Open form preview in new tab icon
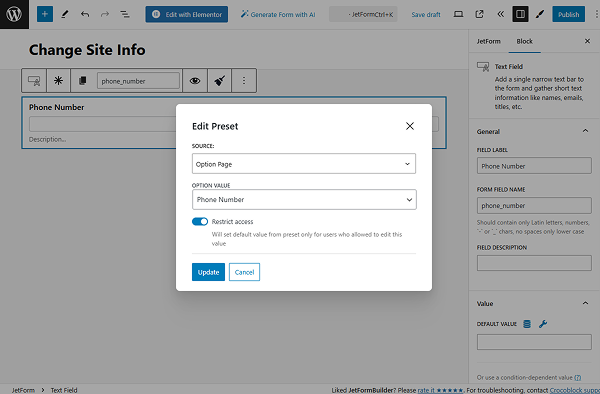The image size is (600, 394). point(479,14)
